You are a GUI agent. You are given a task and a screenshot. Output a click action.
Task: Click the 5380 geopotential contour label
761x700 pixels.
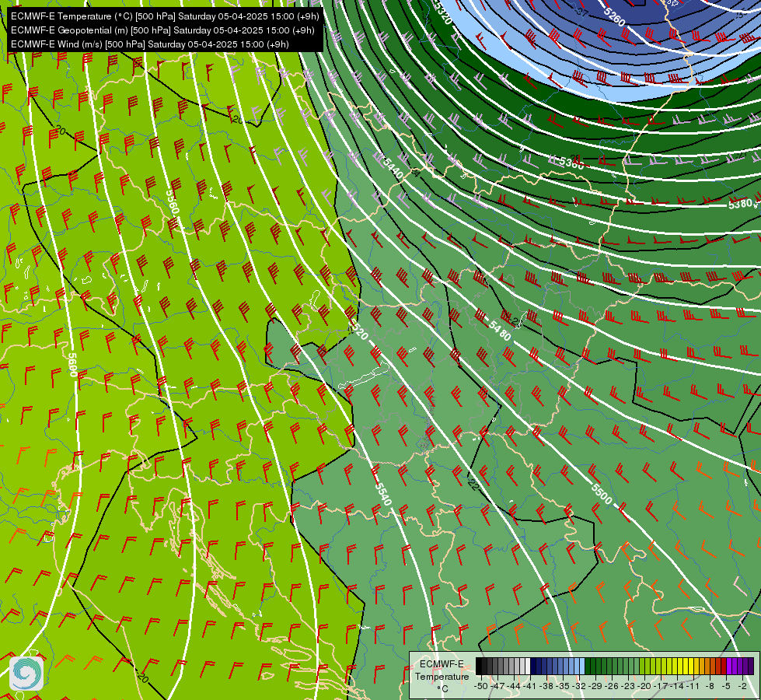pyautogui.click(x=740, y=204)
